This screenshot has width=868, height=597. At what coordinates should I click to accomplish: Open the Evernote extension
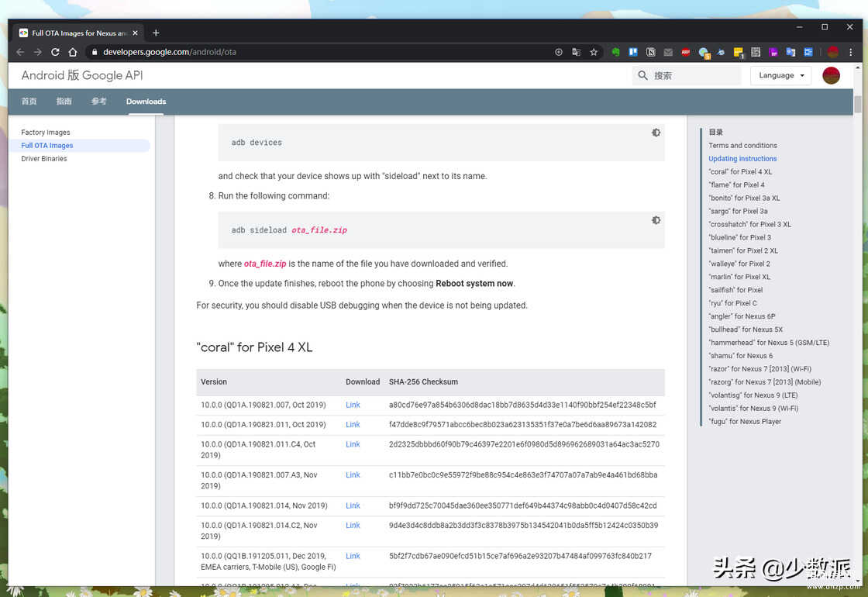click(x=615, y=52)
